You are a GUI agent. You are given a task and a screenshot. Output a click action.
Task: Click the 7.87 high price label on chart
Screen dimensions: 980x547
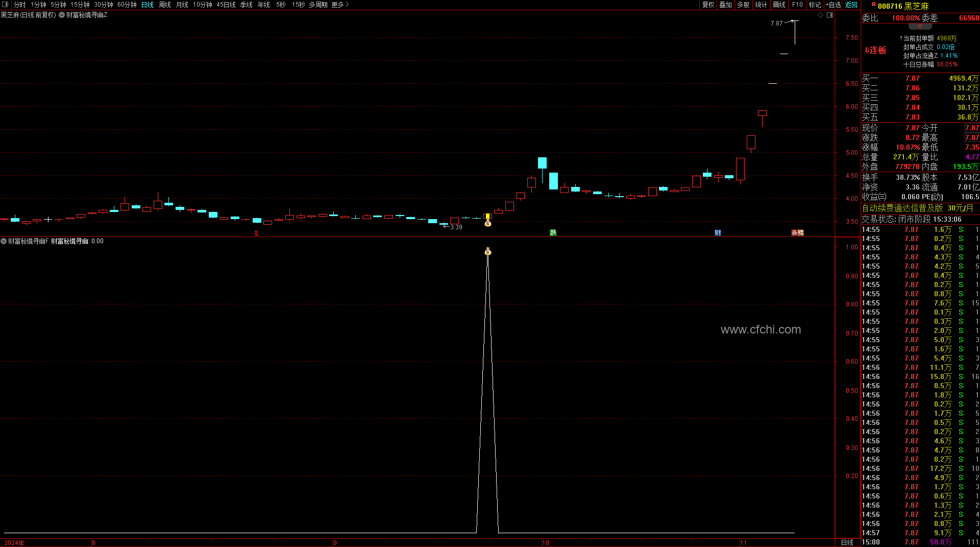pyautogui.click(x=776, y=23)
